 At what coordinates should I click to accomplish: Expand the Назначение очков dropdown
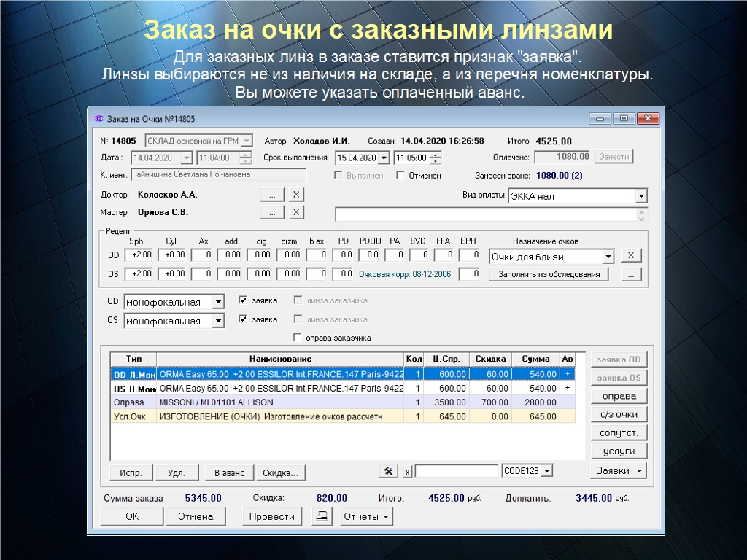click(608, 257)
